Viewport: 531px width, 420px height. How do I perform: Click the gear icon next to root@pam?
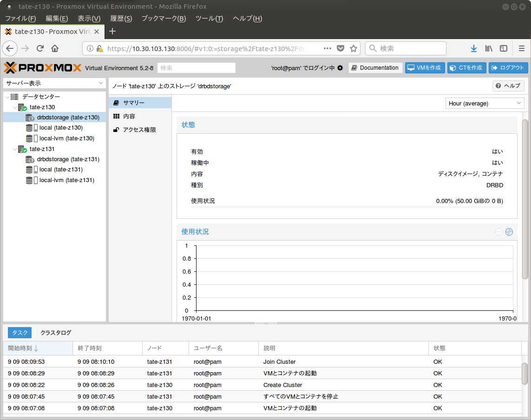point(341,67)
